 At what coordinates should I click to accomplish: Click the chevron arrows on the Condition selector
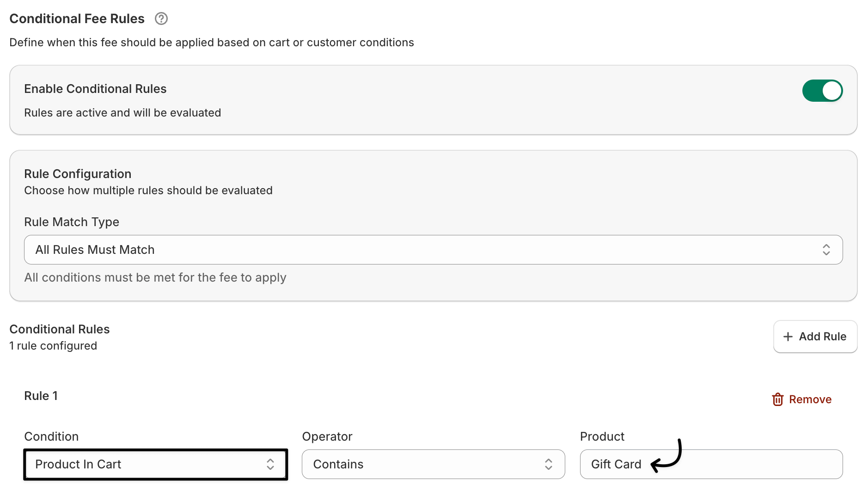point(270,464)
